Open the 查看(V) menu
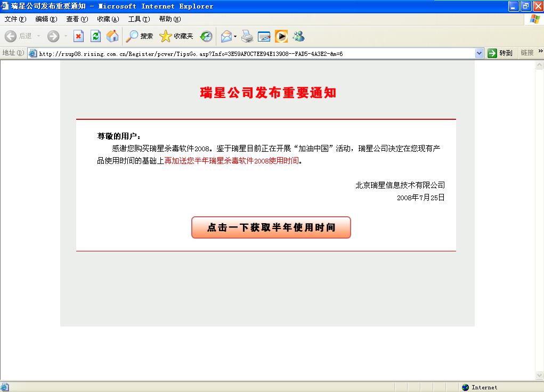The width and height of the screenshot is (544, 392). pyautogui.click(x=77, y=19)
